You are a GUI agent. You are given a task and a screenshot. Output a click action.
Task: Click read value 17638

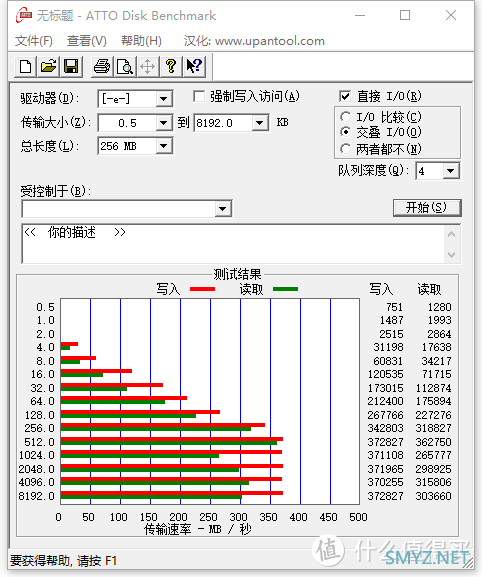point(436,347)
